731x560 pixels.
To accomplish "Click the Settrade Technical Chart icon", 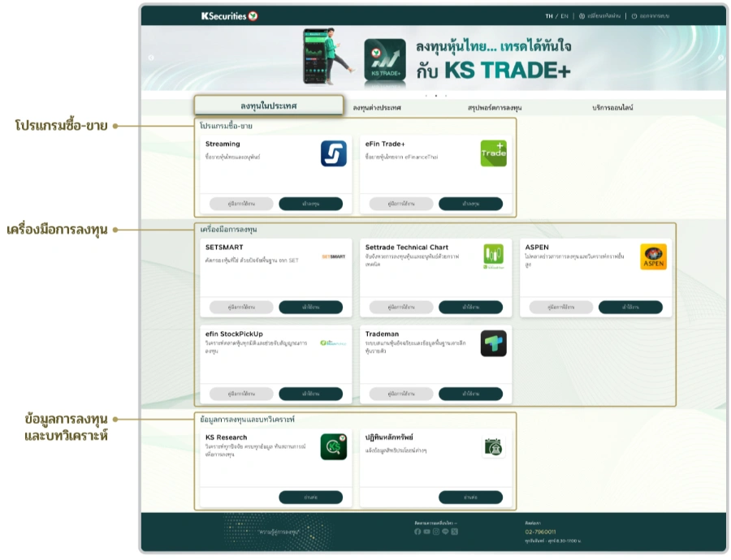I will pyautogui.click(x=493, y=256).
